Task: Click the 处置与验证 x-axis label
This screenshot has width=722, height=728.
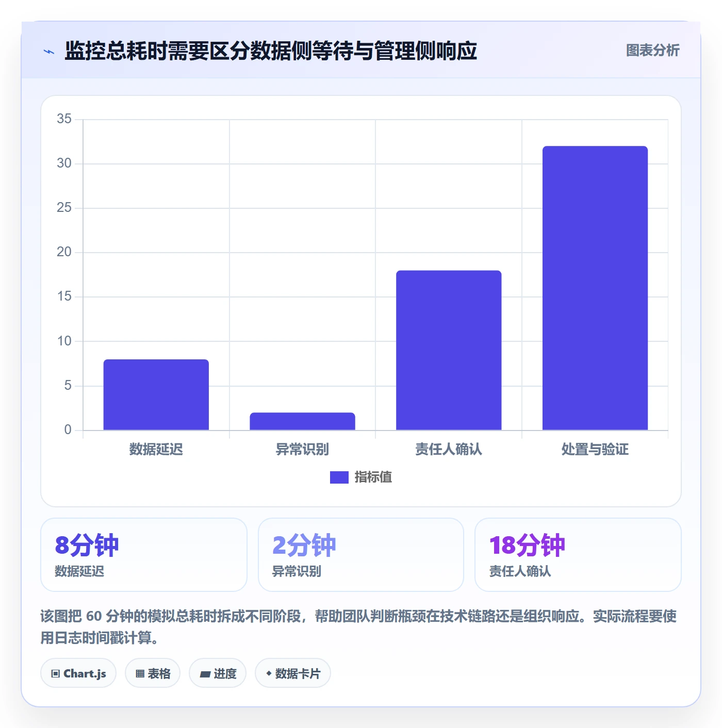Action: click(595, 449)
